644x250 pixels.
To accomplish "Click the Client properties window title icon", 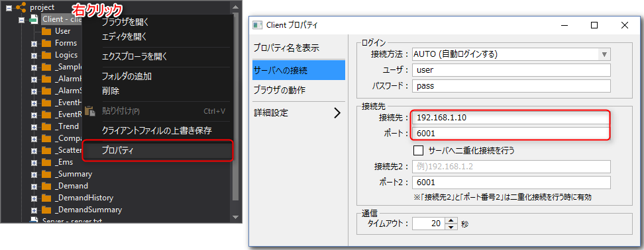I will 258,25.
